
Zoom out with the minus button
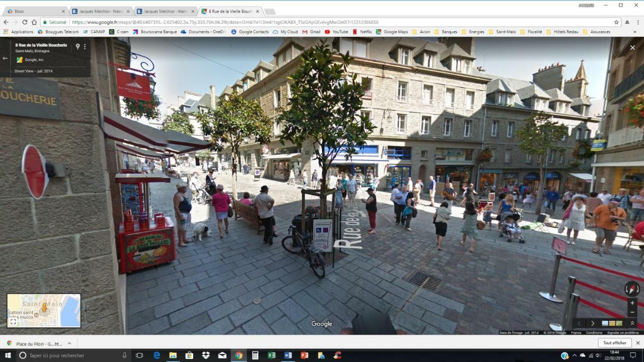[x=632, y=312]
